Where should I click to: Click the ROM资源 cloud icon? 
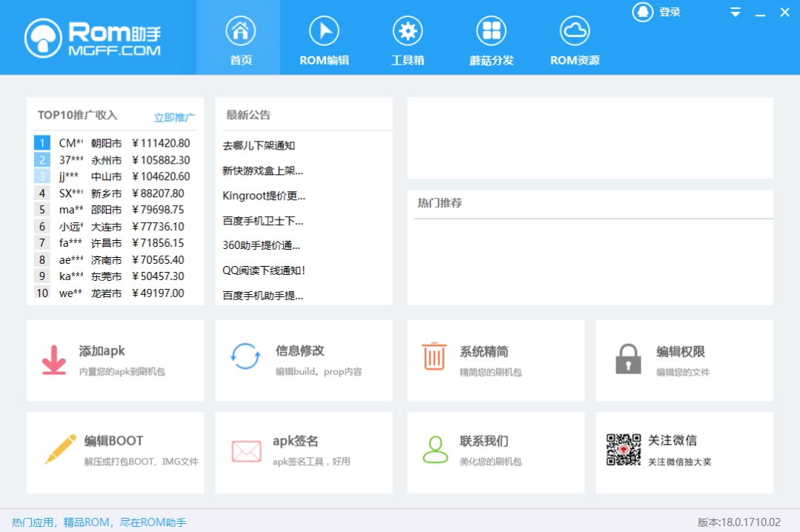point(574,30)
